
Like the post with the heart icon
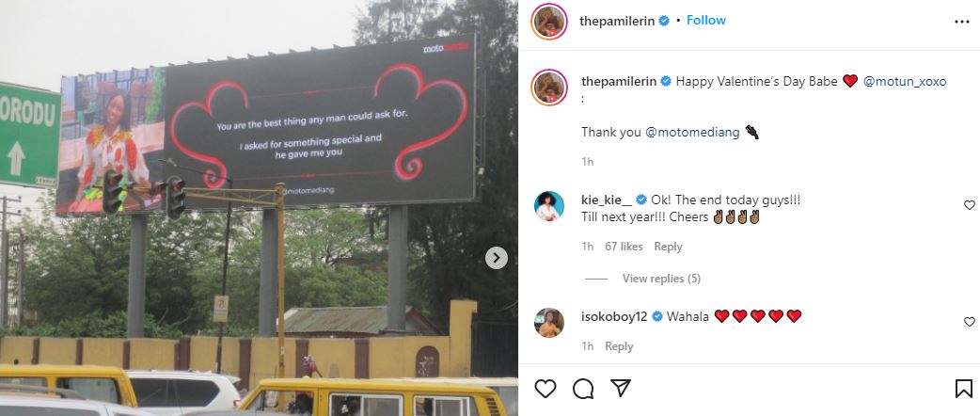point(545,389)
